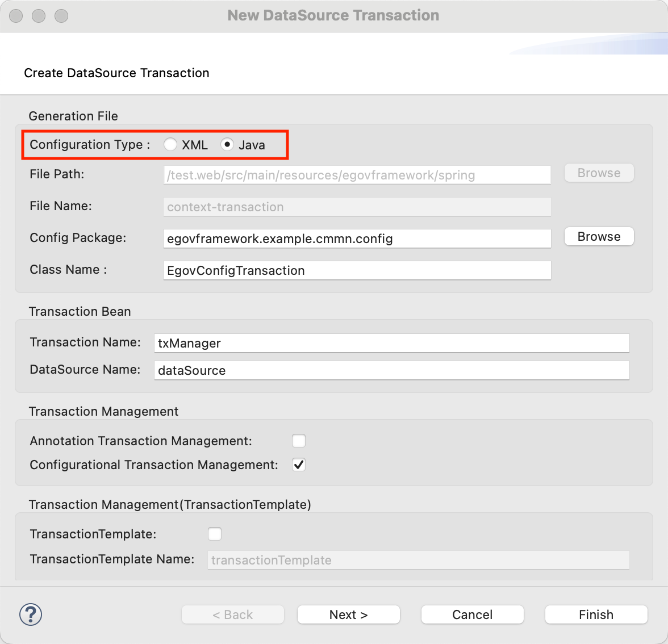Browse for the Config Package

click(599, 237)
